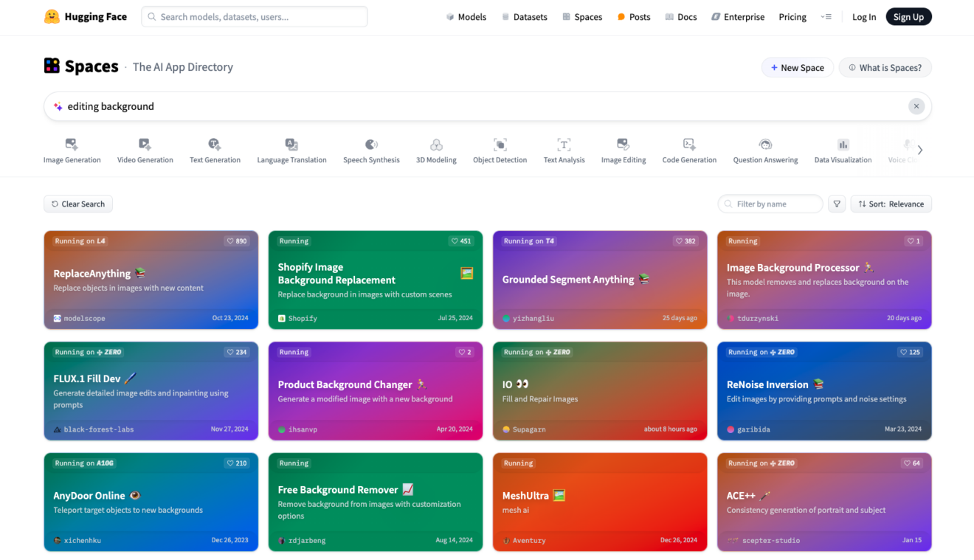Toggle like on ReNoise Inversion card
974x560 pixels.
[910, 352]
